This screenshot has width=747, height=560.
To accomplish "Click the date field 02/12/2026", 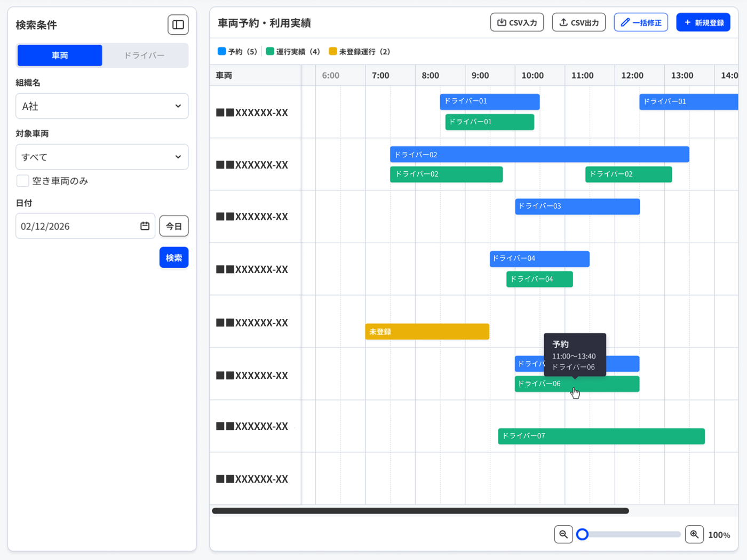I will pyautogui.click(x=85, y=226).
